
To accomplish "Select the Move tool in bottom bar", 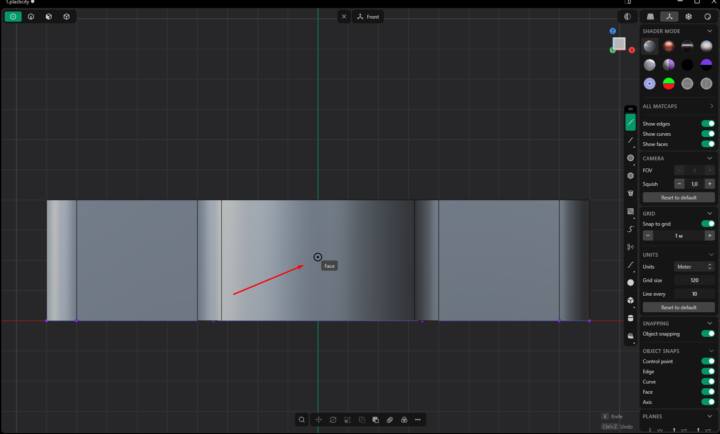I will pos(319,420).
